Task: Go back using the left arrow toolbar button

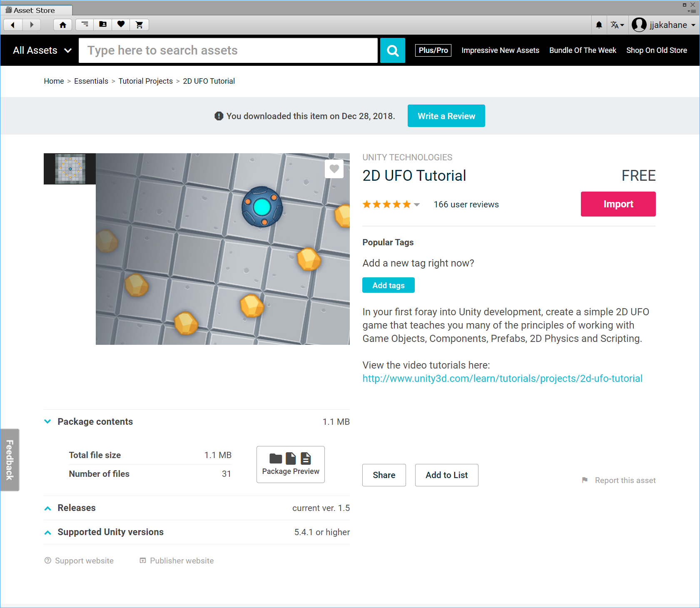Action: coord(13,25)
